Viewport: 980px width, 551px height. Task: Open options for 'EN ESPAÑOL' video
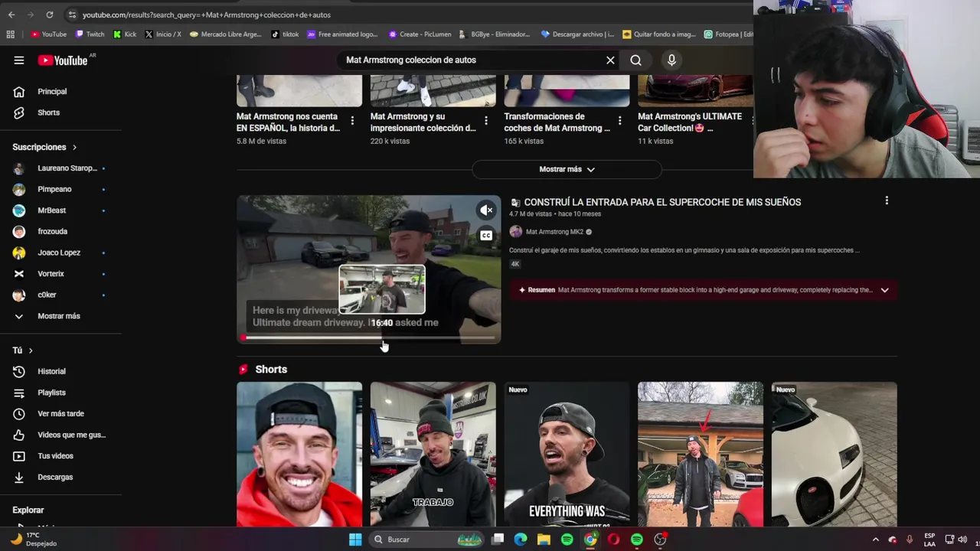point(352,121)
